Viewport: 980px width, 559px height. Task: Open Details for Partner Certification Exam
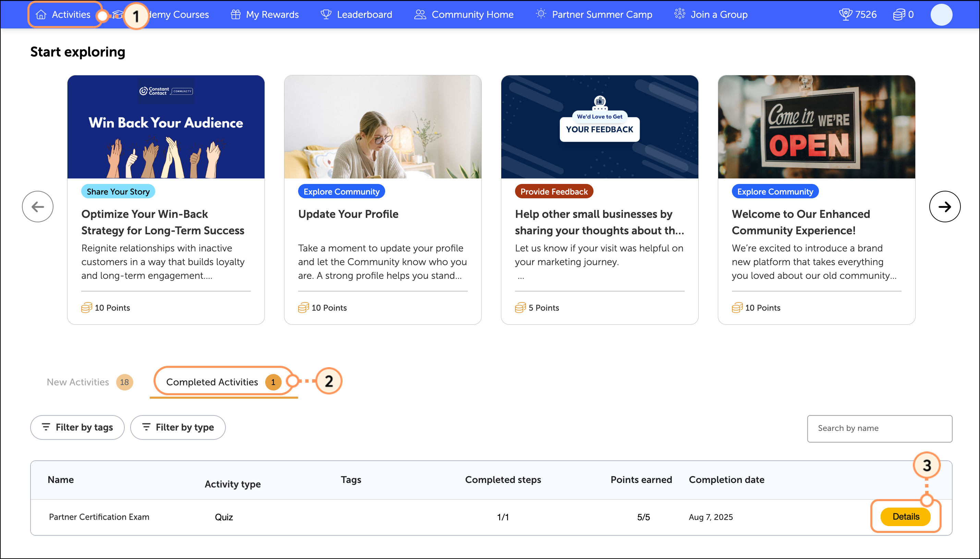tap(906, 517)
